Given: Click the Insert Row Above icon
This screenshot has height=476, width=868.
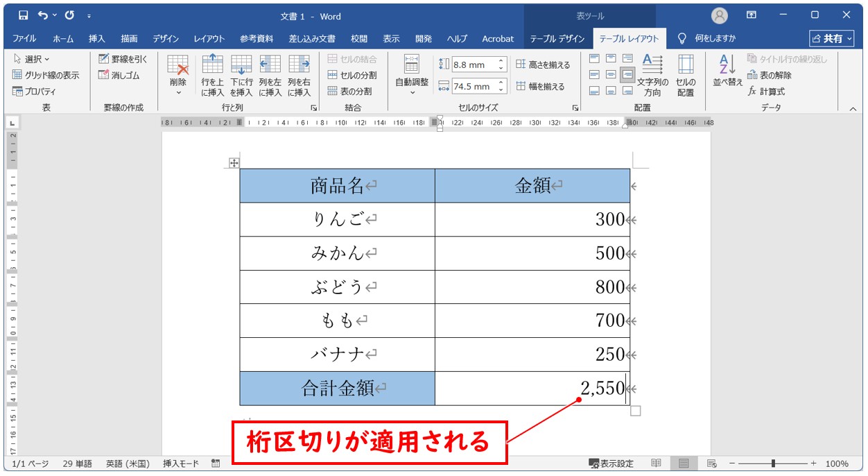Looking at the screenshot, I should 212,66.
